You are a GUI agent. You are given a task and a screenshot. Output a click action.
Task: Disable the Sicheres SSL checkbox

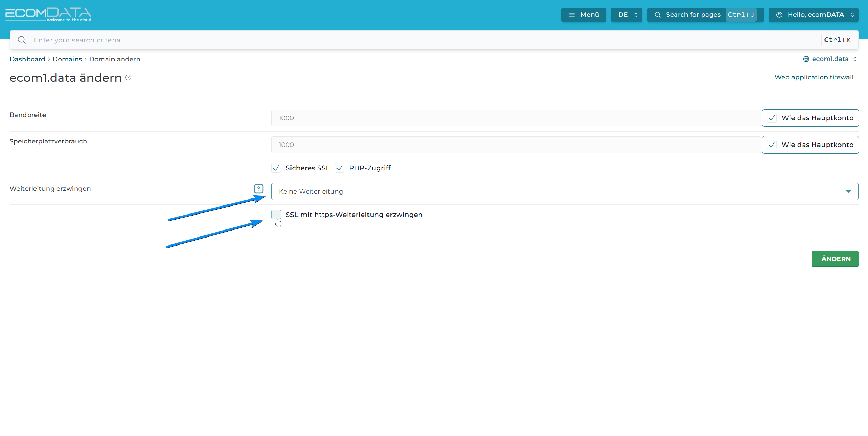276,168
